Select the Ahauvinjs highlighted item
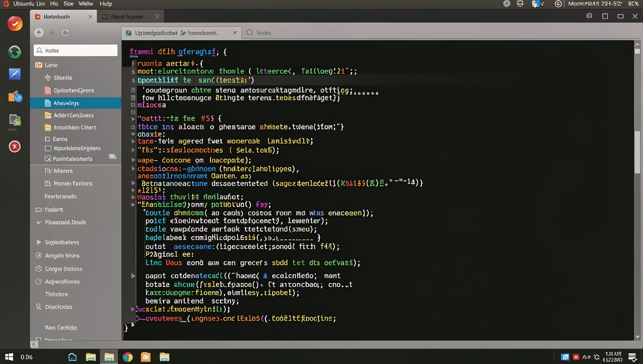Image resolution: width=643 pixels, height=364 pixels. [x=76, y=103]
